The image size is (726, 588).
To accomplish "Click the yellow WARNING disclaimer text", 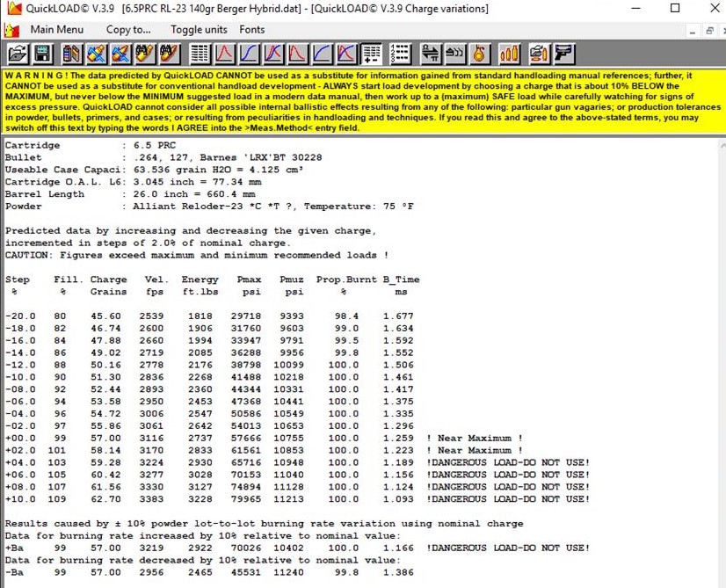I will tap(362, 101).
